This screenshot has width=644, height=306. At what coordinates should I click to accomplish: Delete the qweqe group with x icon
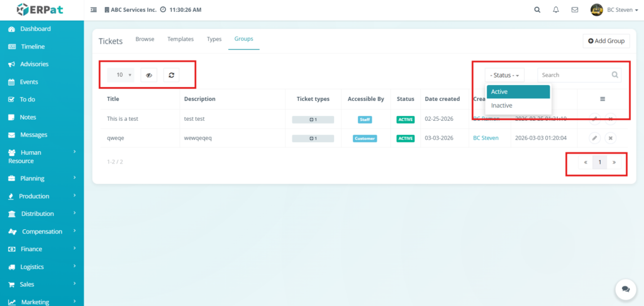click(611, 139)
